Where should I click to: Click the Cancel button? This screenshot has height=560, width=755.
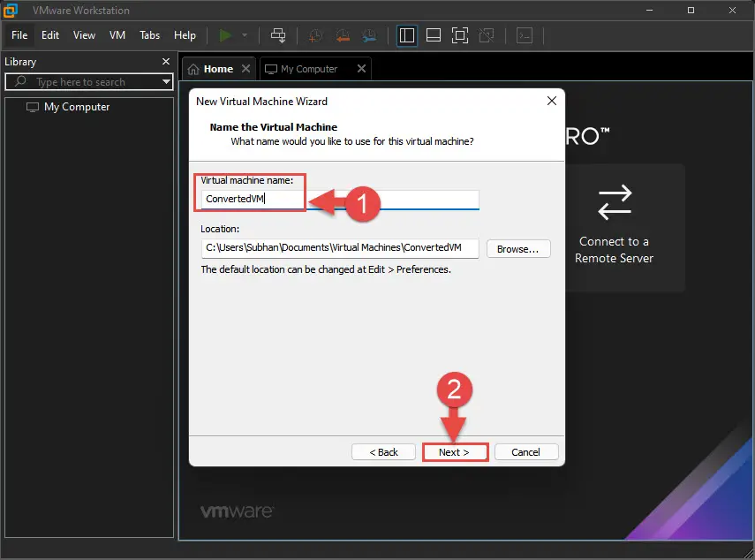[525, 452]
